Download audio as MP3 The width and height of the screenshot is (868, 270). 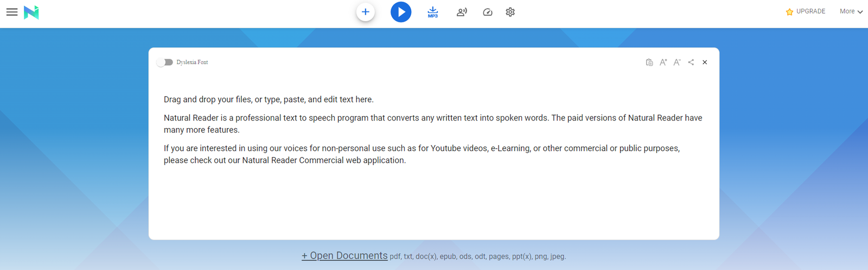432,12
